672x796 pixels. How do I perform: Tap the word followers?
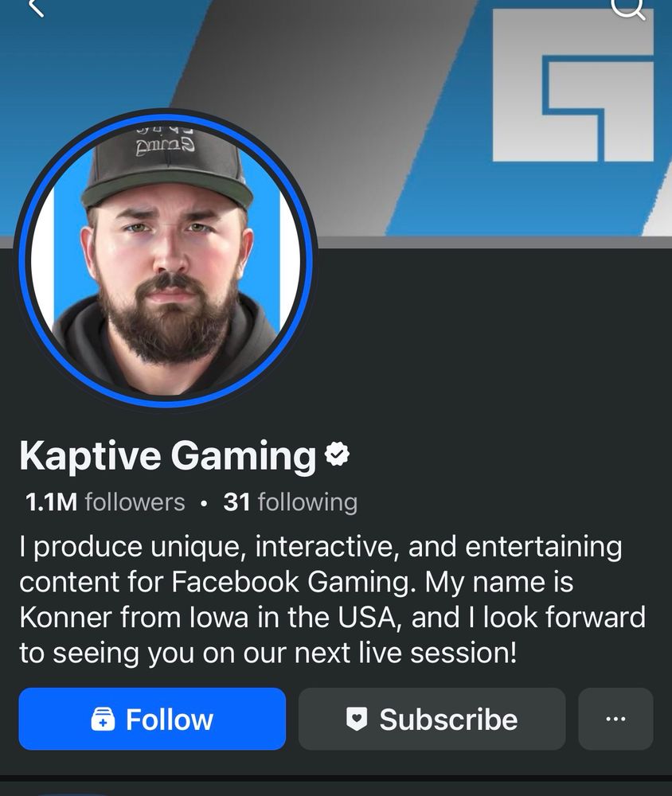pyautogui.click(x=135, y=502)
